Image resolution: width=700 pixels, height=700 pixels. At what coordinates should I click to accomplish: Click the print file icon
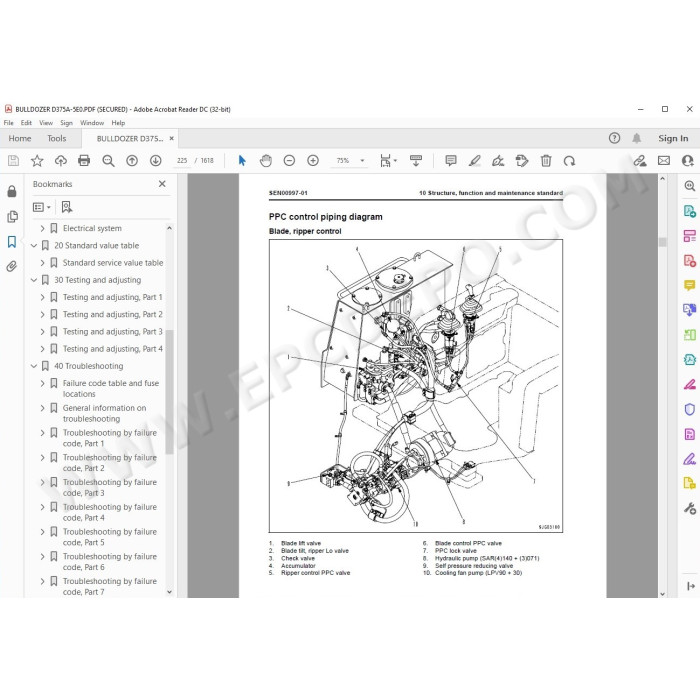point(84,161)
